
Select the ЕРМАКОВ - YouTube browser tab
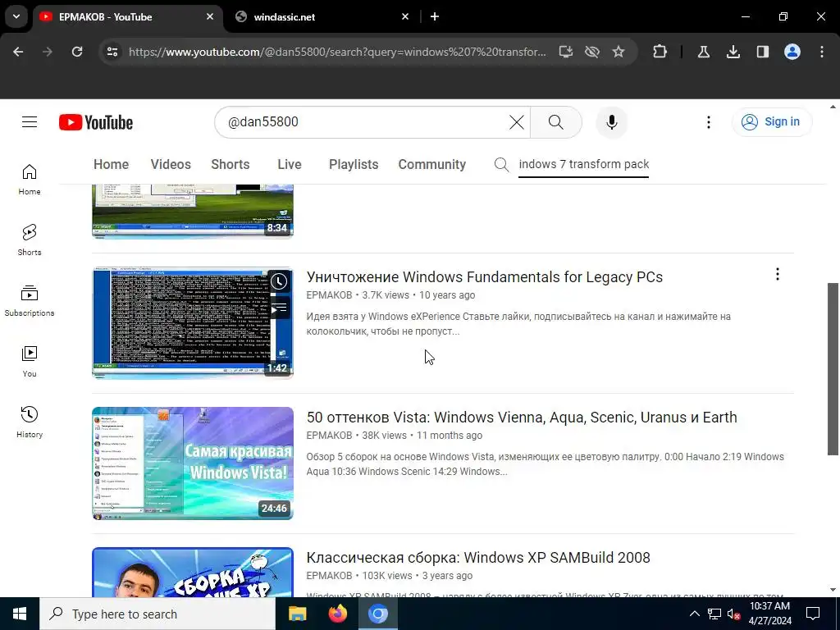(127, 16)
